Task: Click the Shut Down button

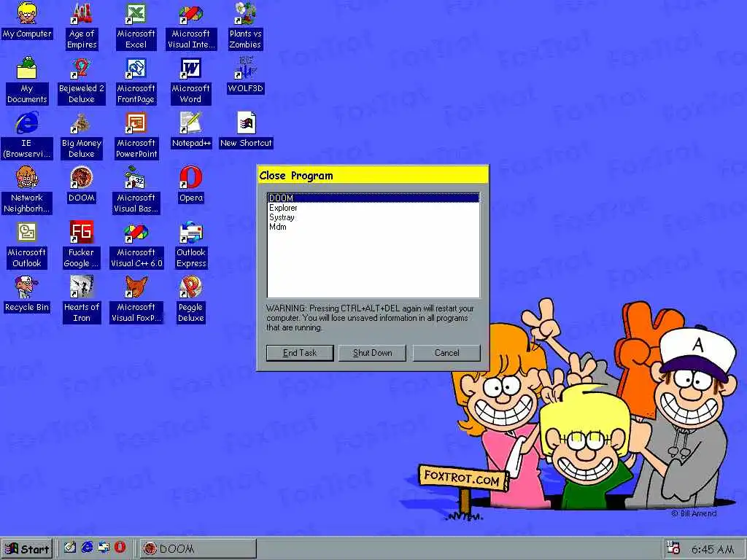Action: pyautogui.click(x=372, y=353)
